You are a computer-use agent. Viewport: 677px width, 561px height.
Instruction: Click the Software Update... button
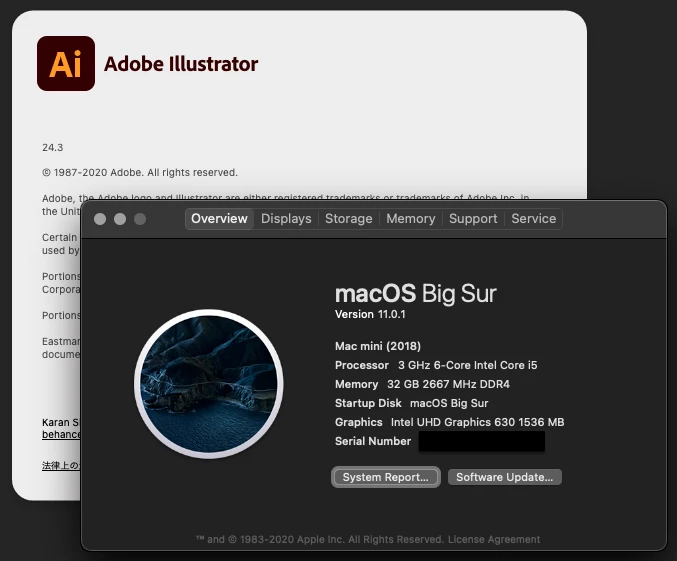coord(505,477)
